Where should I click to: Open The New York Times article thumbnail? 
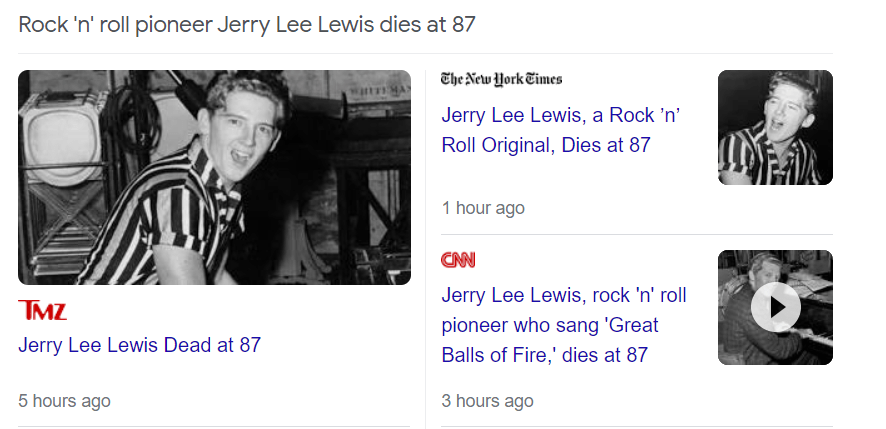point(775,127)
